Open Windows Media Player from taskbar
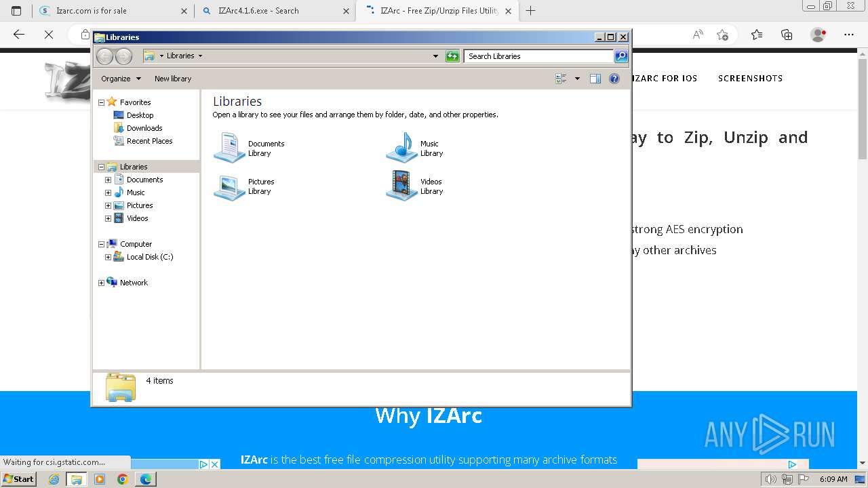 [x=100, y=479]
